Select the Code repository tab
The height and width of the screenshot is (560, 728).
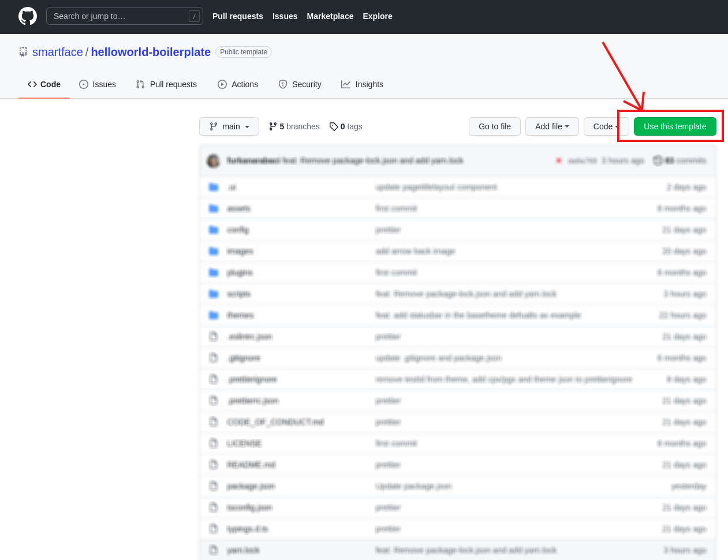pyautogui.click(x=44, y=84)
